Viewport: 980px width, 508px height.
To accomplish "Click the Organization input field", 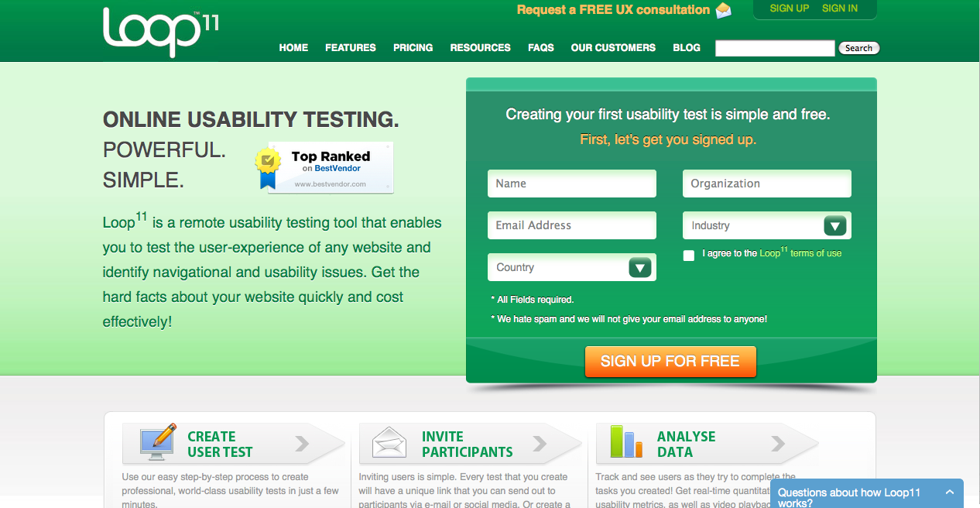I will coord(767,184).
